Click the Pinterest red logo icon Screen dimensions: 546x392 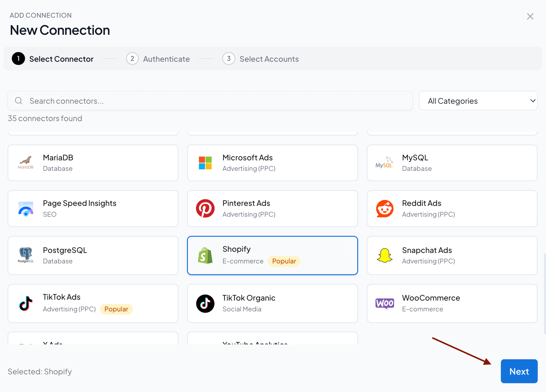pos(205,209)
